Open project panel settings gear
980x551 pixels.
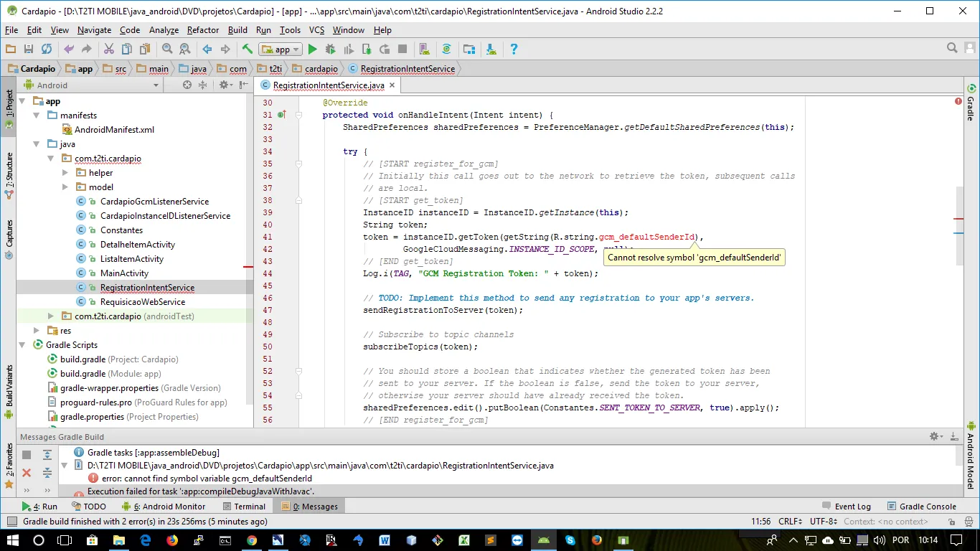224,85
